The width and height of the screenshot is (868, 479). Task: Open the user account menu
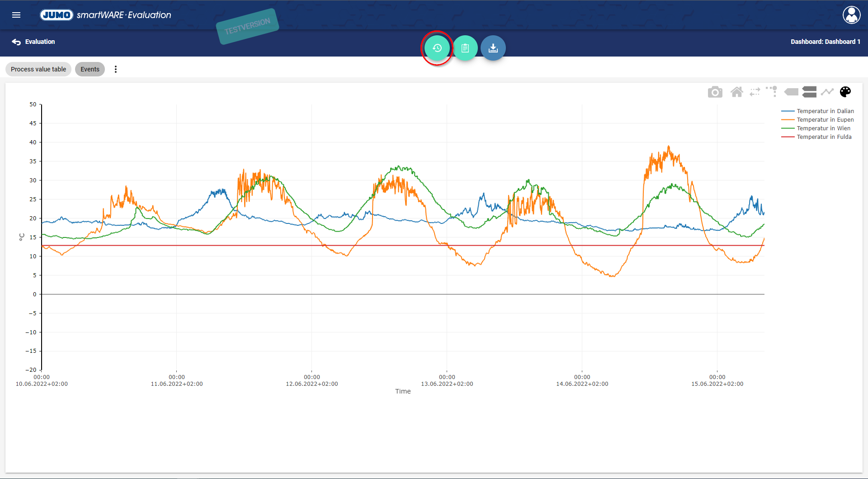pyautogui.click(x=851, y=15)
